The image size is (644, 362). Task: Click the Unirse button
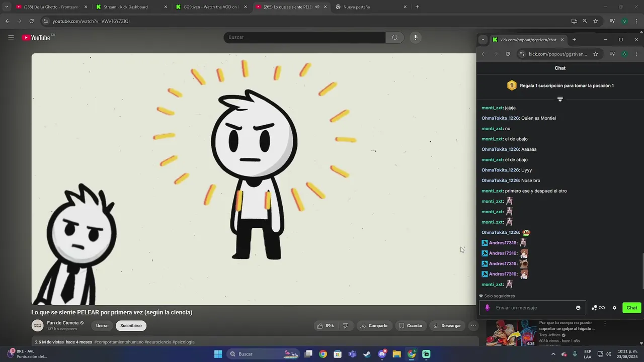coord(102,326)
